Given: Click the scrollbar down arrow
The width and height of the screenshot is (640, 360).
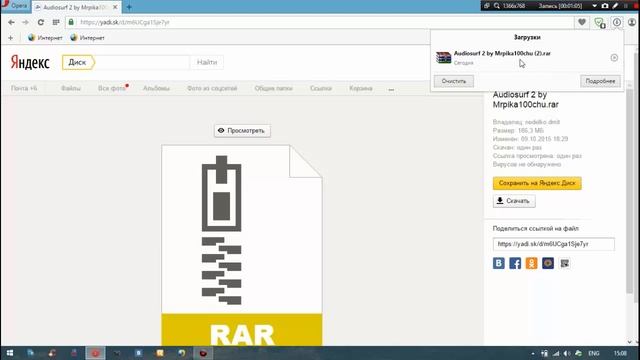Looking at the screenshot, I should pos(630,342).
